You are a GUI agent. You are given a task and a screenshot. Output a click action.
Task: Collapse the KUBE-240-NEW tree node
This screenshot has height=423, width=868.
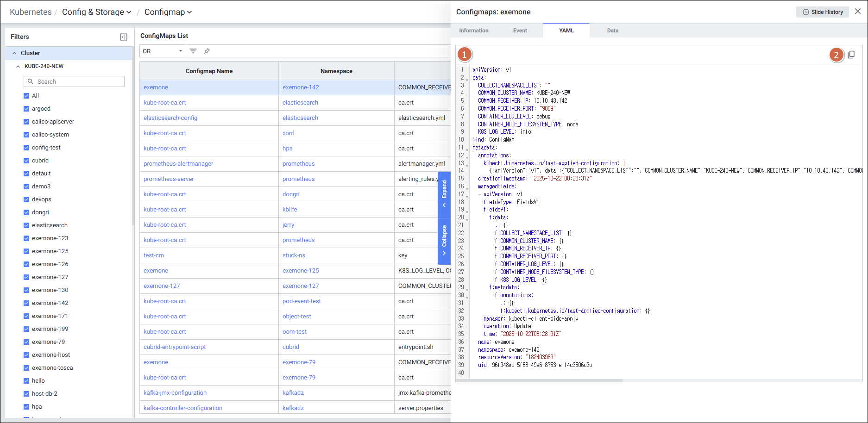18,66
